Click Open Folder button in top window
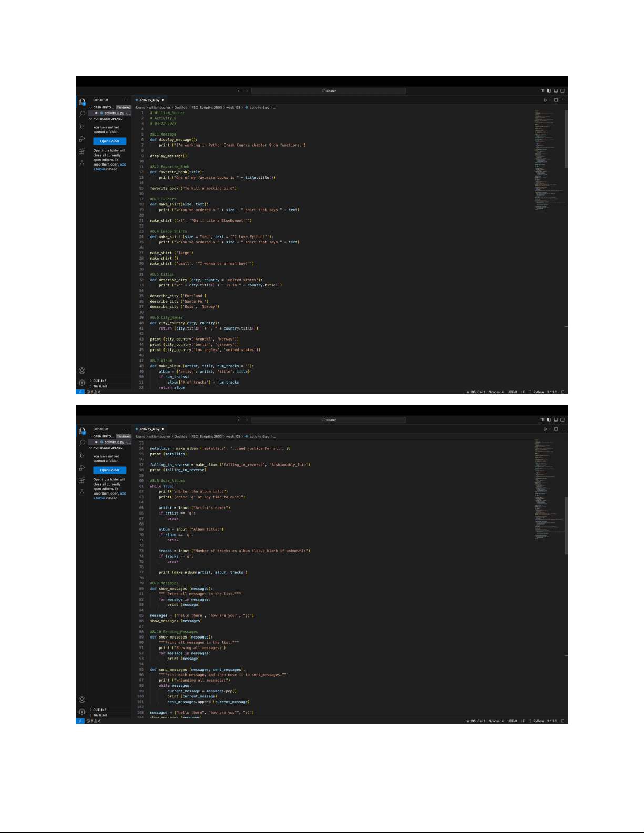 tap(110, 141)
